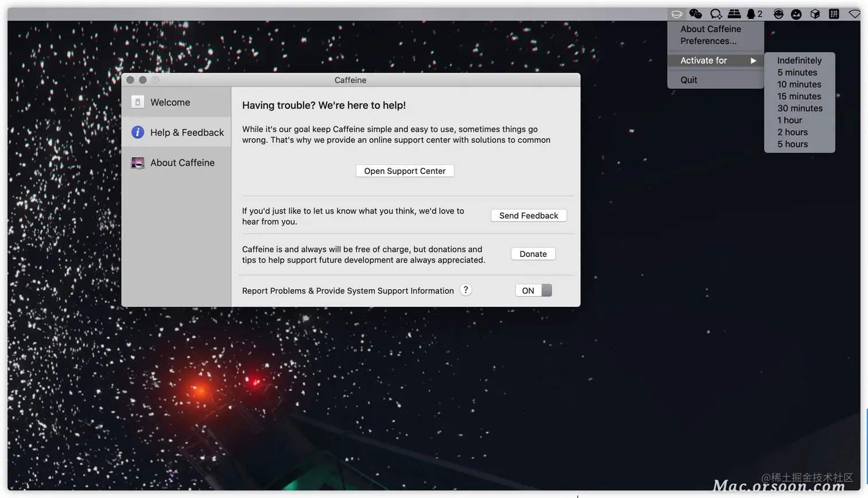868x498 pixels.
Task: Activate for 10 minutes
Action: 800,84
